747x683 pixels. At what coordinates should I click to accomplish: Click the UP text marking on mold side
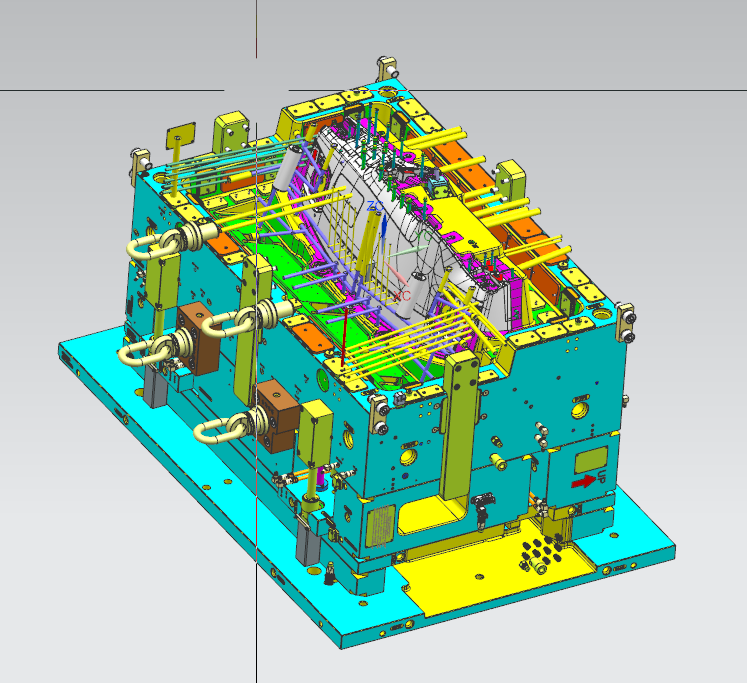(x=601, y=476)
